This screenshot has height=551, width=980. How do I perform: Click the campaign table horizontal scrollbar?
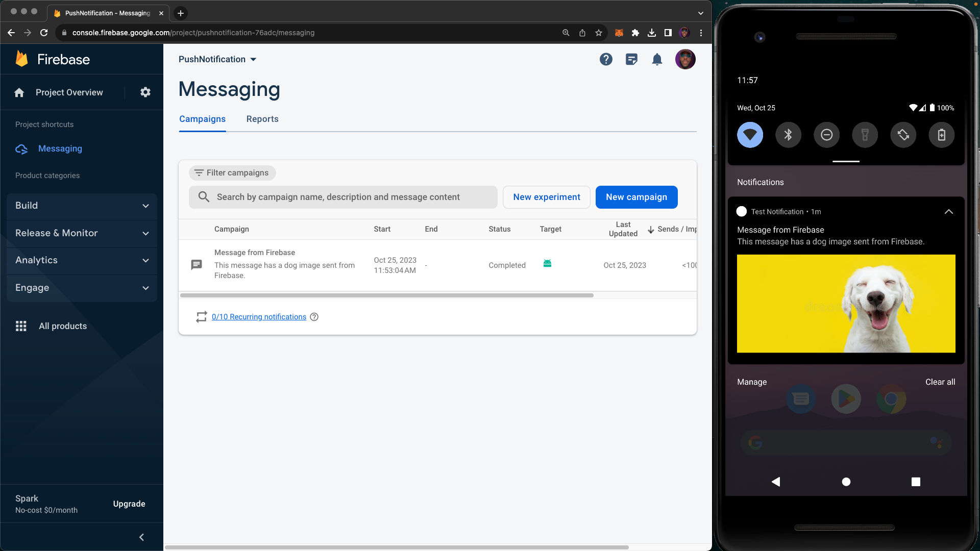386,295
